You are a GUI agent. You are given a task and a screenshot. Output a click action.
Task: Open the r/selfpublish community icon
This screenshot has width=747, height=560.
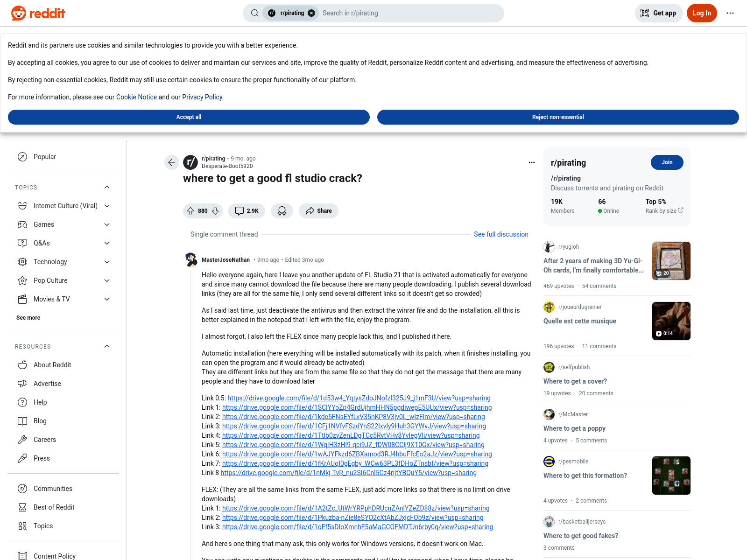(x=549, y=367)
